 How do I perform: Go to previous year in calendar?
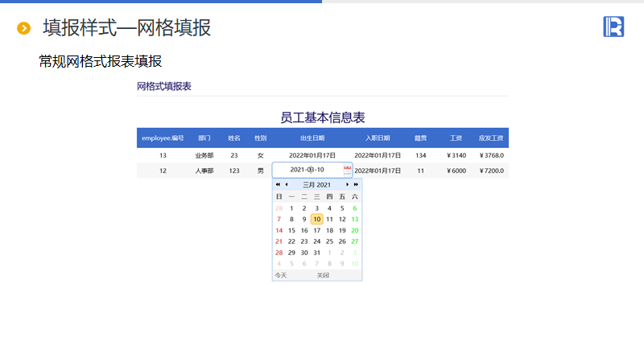click(x=278, y=185)
